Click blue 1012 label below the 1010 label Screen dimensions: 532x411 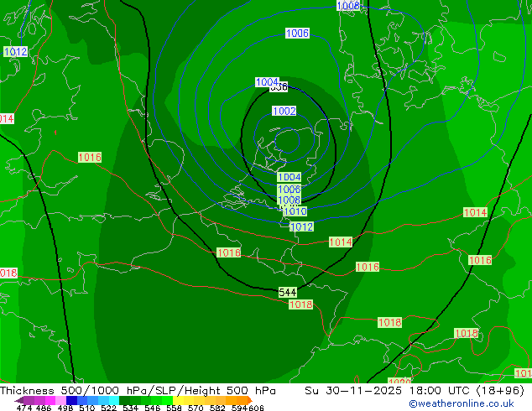(301, 226)
